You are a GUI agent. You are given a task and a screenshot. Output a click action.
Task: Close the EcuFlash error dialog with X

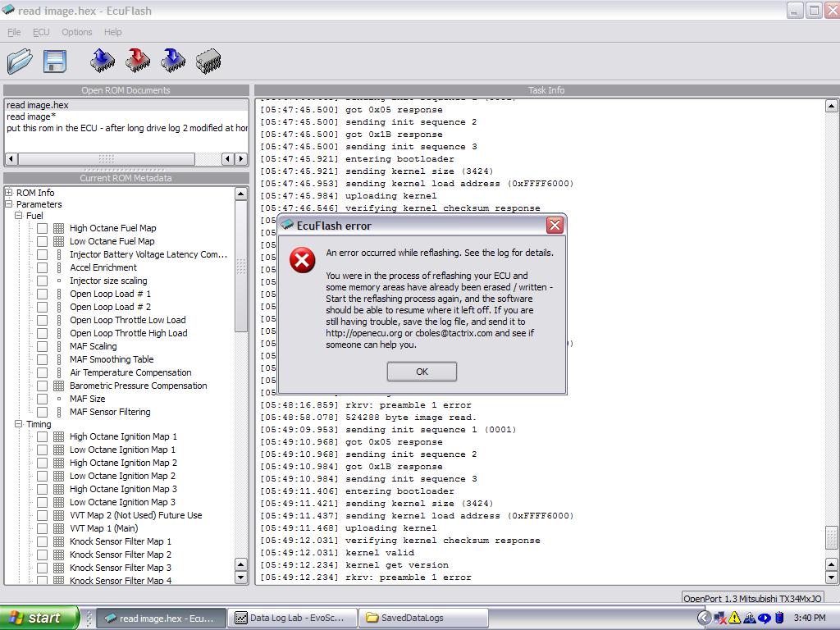[x=555, y=226]
